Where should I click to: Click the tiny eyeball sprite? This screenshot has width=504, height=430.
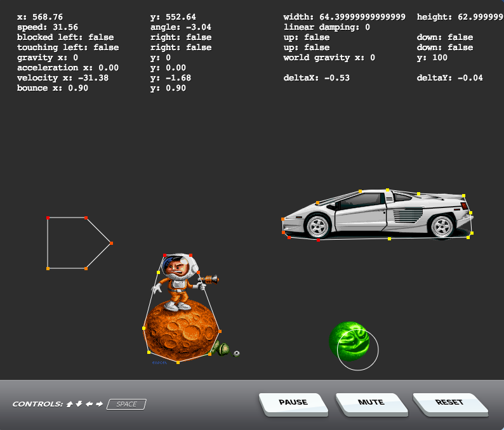(x=237, y=353)
